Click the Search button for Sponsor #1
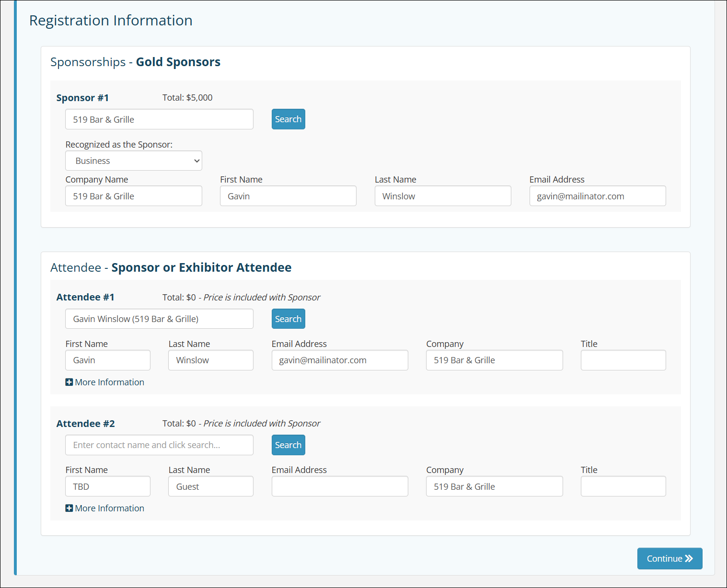This screenshot has height=588, width=727. 288,119
